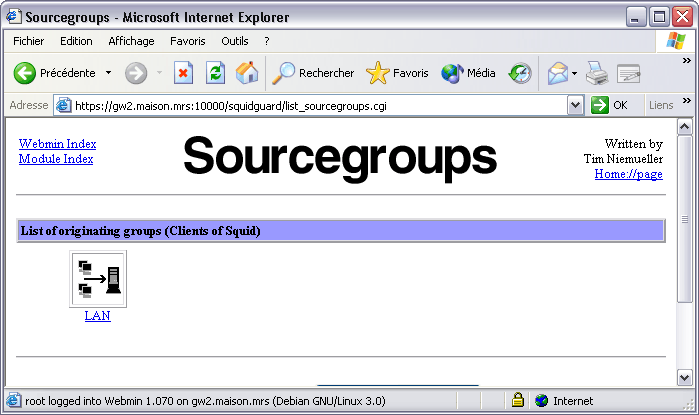Image resolution: width=699 pixels, height=415 pixels.
Task: Click the 'Written by' text
Action: [x=633, y=144]
